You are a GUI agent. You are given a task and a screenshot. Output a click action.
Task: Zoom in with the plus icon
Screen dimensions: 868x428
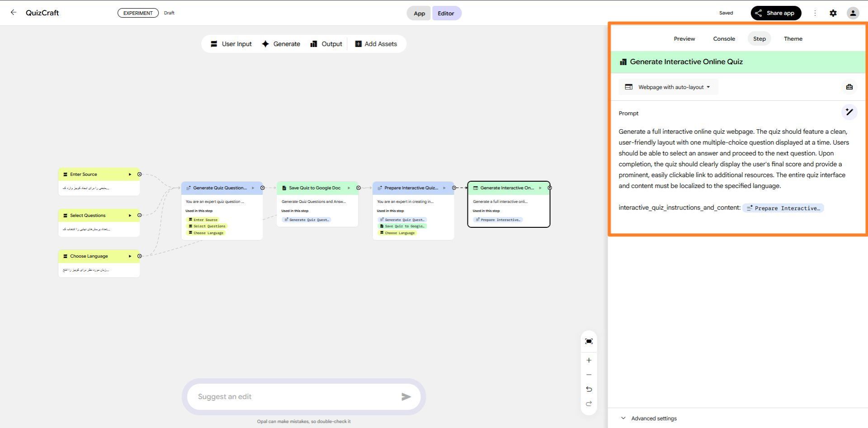[x=589, y=360]
